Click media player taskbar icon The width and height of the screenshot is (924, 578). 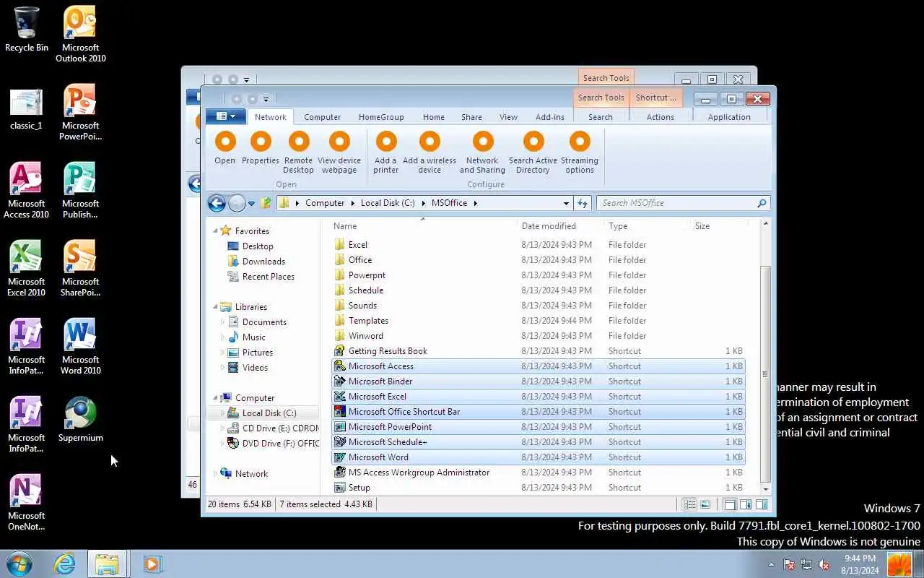pyautogui.click(x=152, y=564)
